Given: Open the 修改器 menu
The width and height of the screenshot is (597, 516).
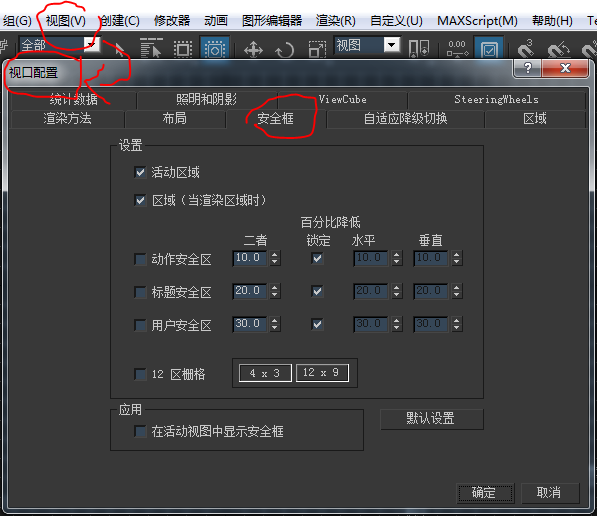Looking at the screenshot, I should [172, 21].
